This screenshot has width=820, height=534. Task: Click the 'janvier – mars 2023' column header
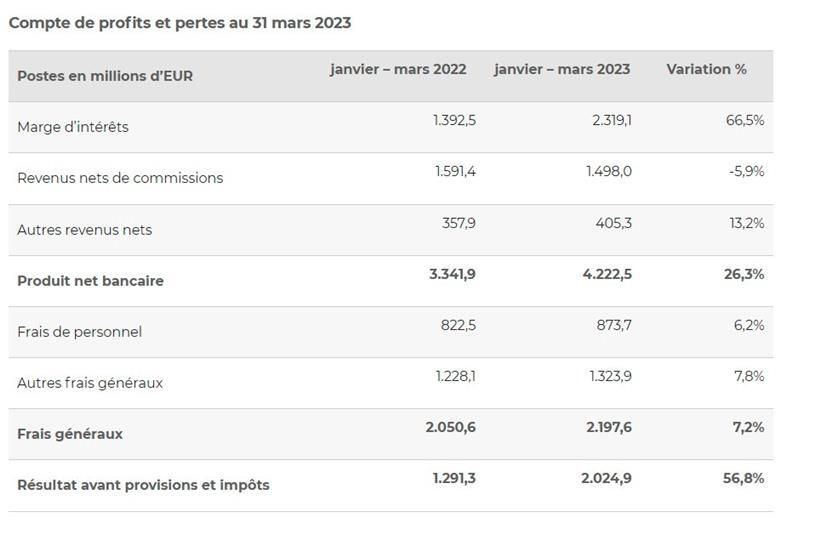point(562,69)
